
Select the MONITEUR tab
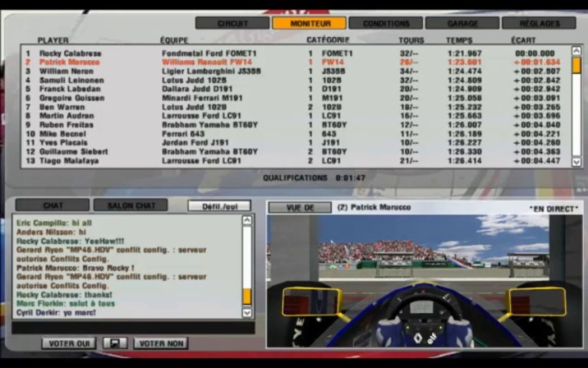click(309, 23)
